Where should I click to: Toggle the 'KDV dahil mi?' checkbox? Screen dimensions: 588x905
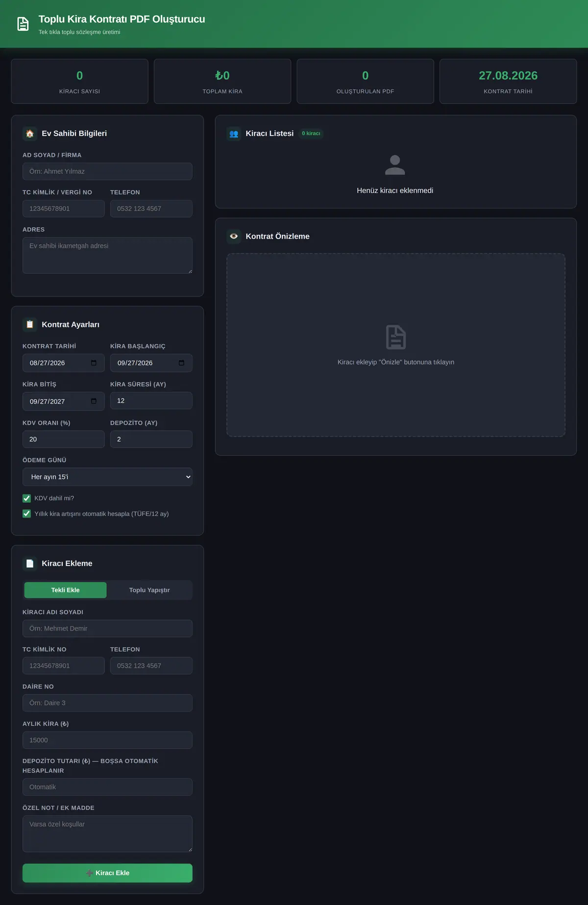27,498
